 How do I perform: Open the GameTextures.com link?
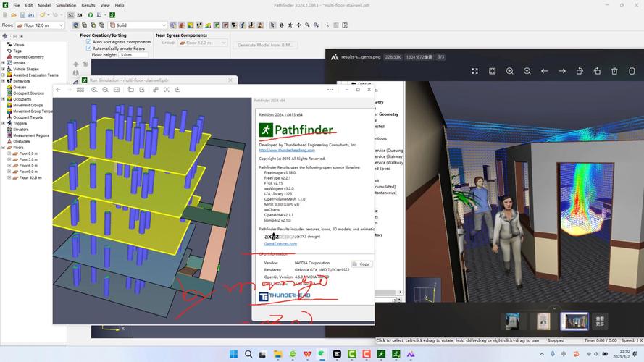click(x=280, y=244)
